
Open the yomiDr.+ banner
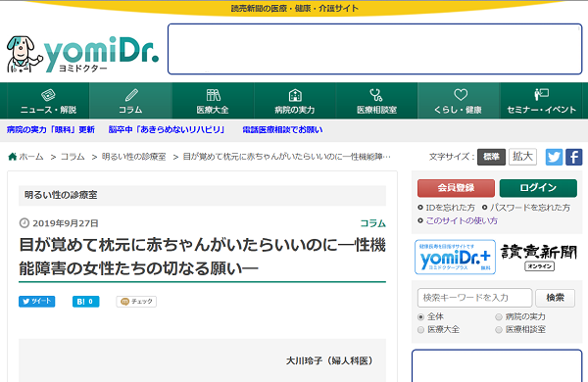point(456,258)
